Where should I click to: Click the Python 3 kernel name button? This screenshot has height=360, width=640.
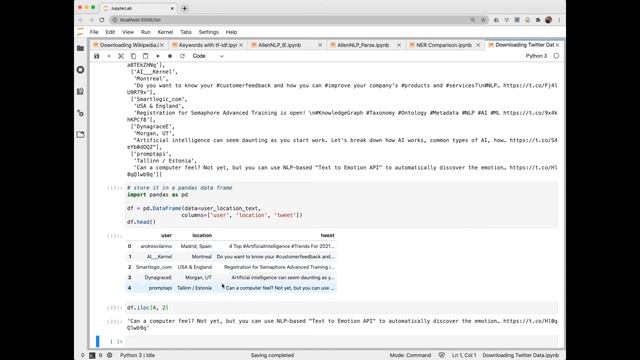[x=536, y=56]
